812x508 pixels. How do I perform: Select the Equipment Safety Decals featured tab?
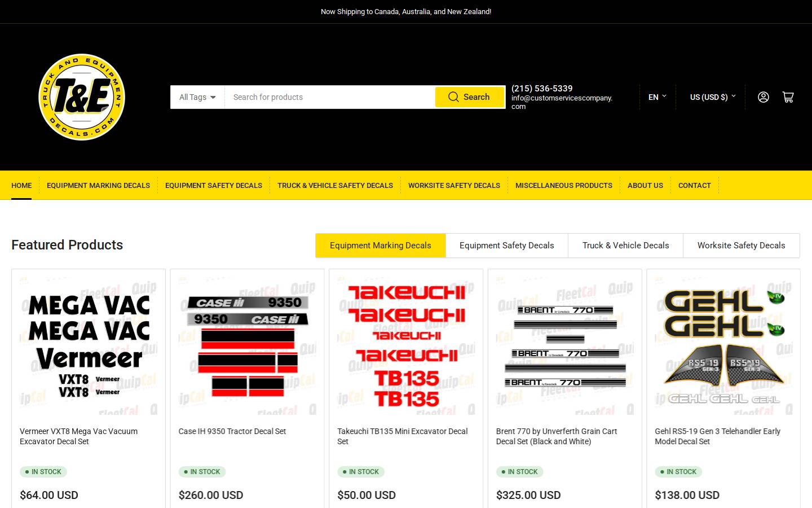pos(507,246)
